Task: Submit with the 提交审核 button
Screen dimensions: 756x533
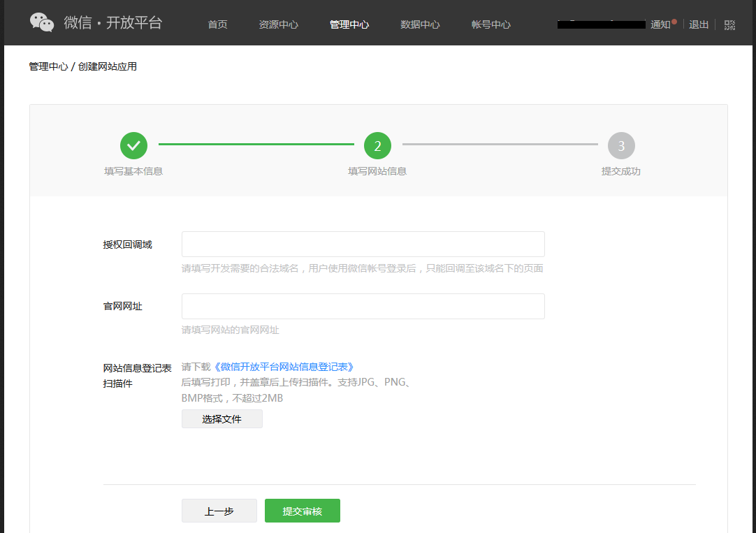Action: point(303,511)
